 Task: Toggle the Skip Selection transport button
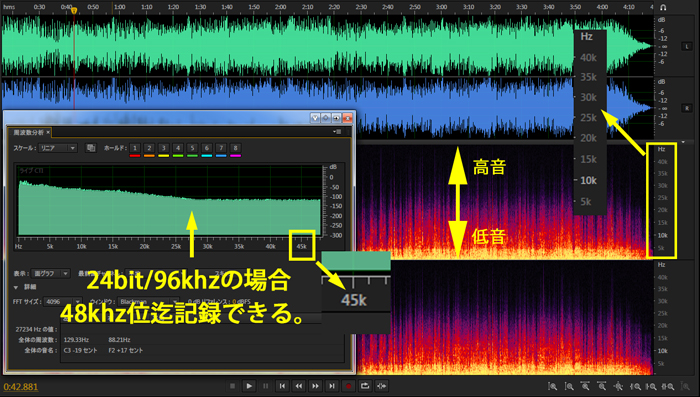pos(382,386)
